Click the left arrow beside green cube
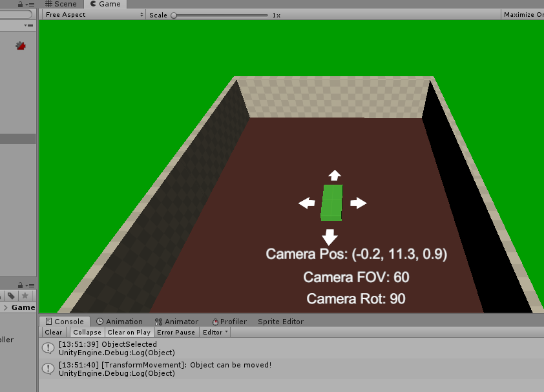Screen dimensions: 544x392 coord(307,203)
